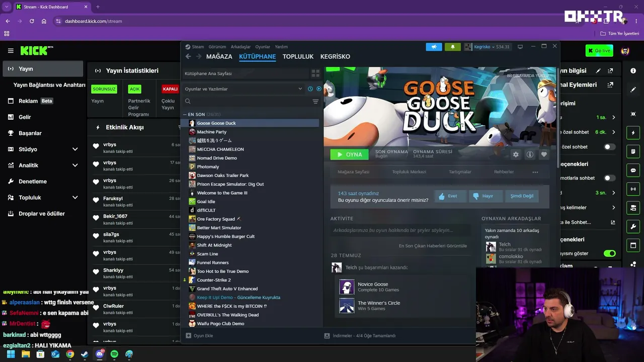Click the green OYNA play button
The image size is (644, 362).
pos(349,154)
